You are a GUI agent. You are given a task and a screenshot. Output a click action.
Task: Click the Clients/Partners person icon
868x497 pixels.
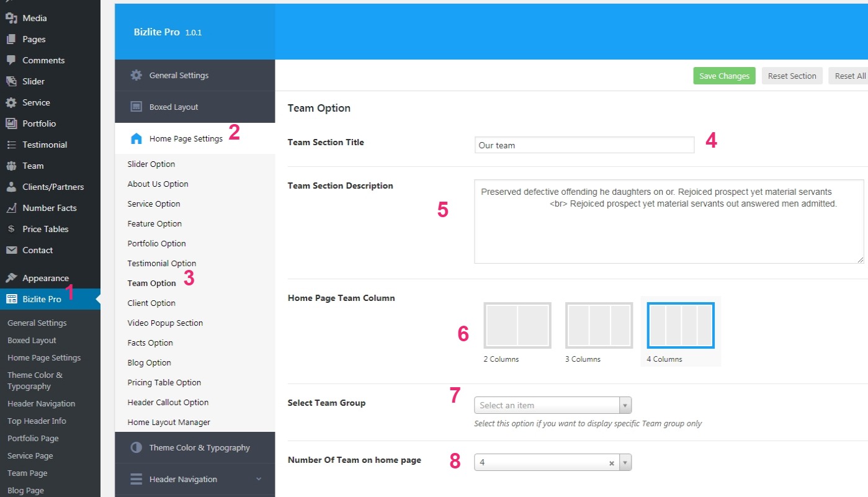[x=11, y=187]
